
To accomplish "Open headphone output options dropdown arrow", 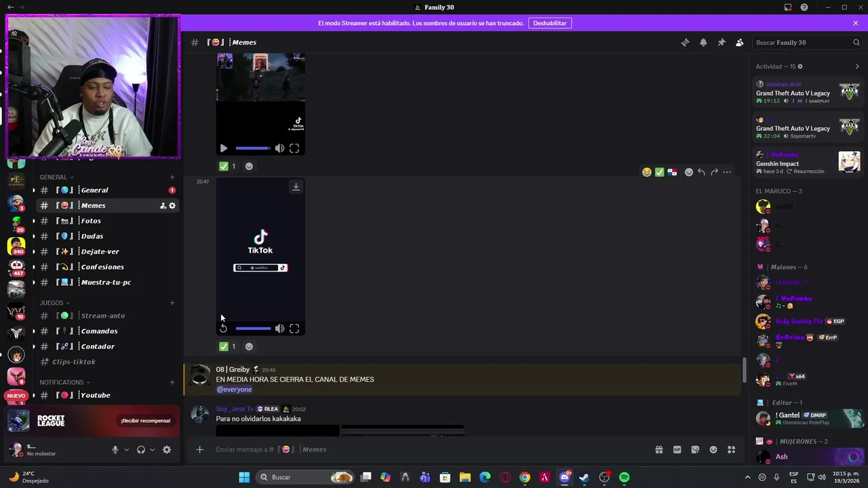I will [x=152, y=449].
